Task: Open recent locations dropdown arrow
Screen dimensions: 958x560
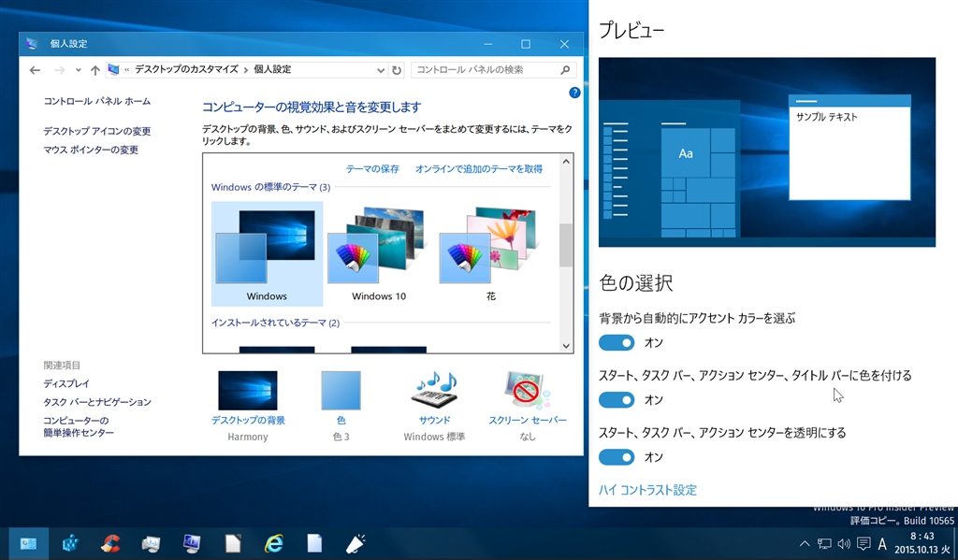Action: [x=79, y=70]
